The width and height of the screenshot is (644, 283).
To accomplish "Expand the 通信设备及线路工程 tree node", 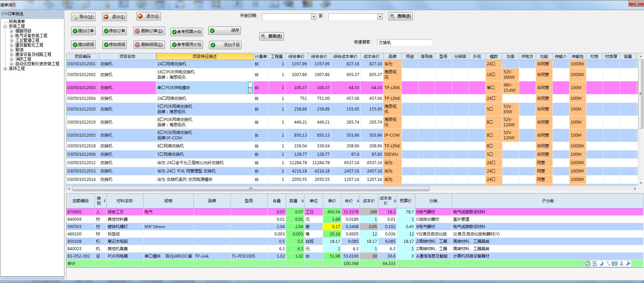I will [x=11, y=54].
